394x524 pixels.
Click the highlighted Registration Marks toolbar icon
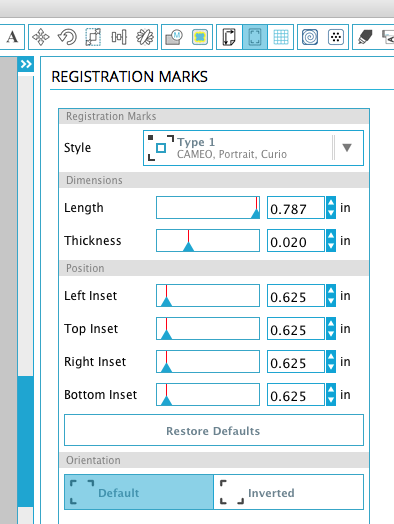[255, 37]
